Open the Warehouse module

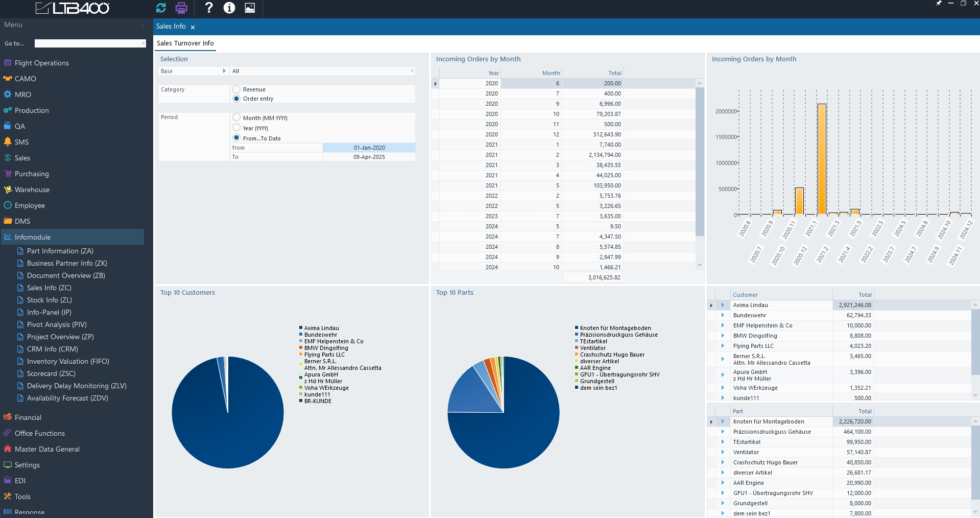coord(32,190)
